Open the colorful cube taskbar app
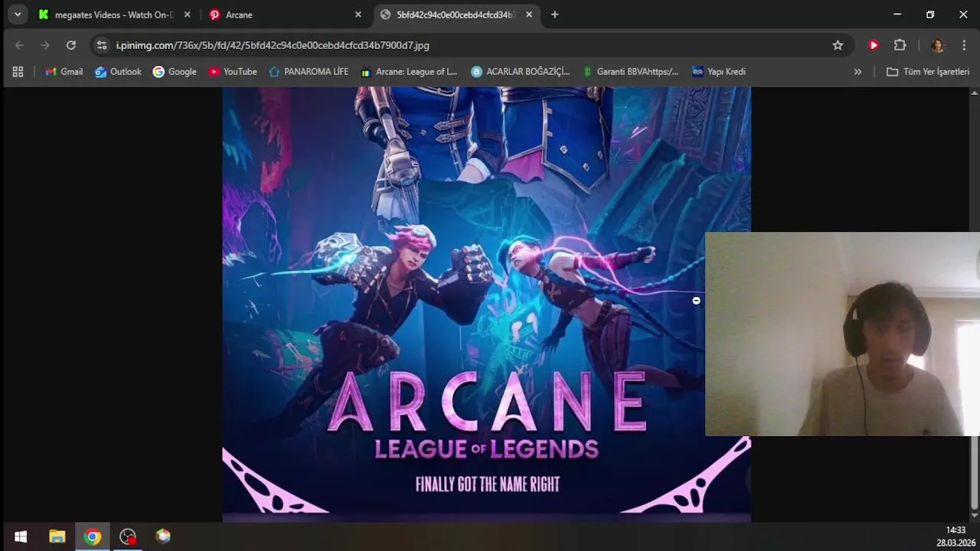This screenshot has width=980, height=551. 163,536
